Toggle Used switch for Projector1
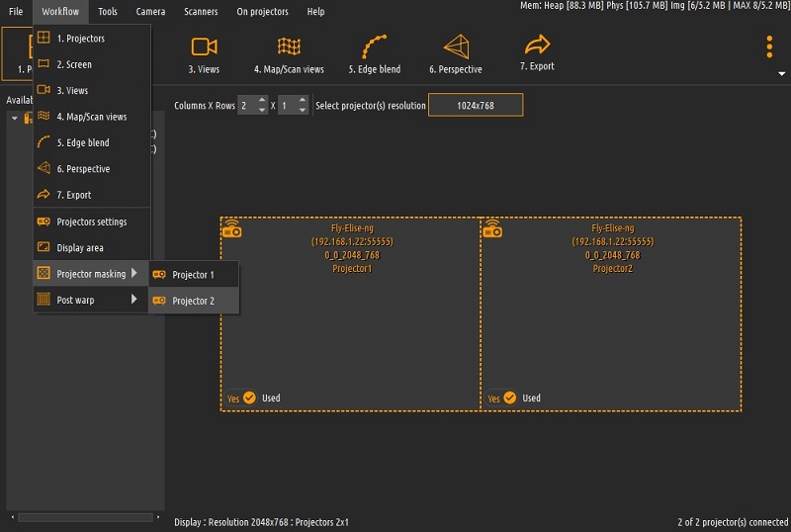 click(x=241, y=399)
